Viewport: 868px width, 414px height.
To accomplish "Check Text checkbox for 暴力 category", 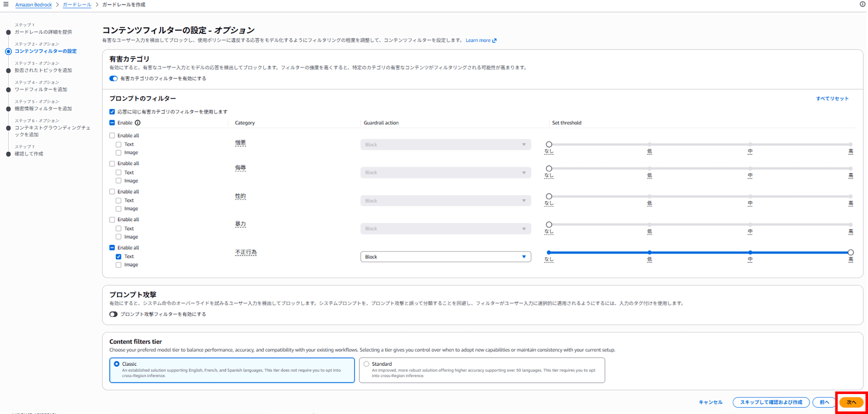I will [x=118, y=229].
